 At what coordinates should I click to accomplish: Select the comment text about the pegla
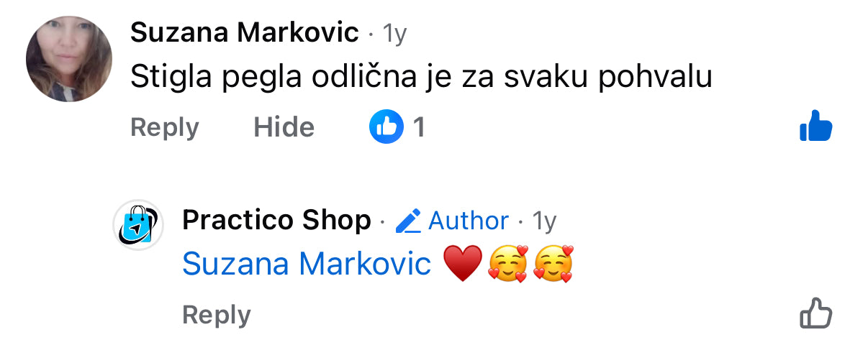421,77
